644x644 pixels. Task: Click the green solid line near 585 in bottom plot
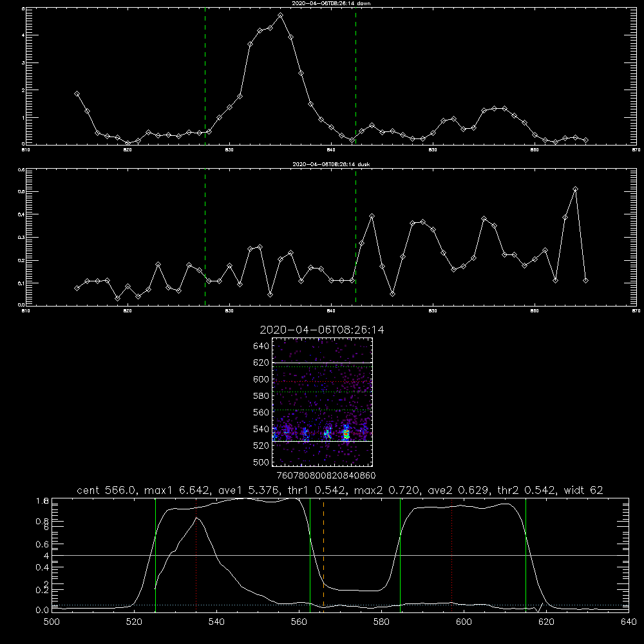(x=400, y=554)
